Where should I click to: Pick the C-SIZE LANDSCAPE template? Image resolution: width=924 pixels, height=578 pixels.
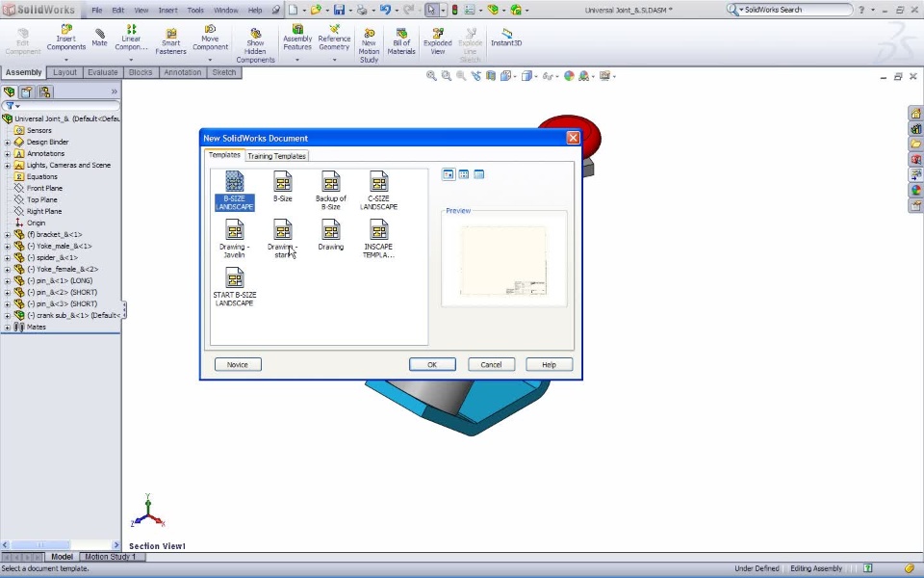tap(379, 190)
